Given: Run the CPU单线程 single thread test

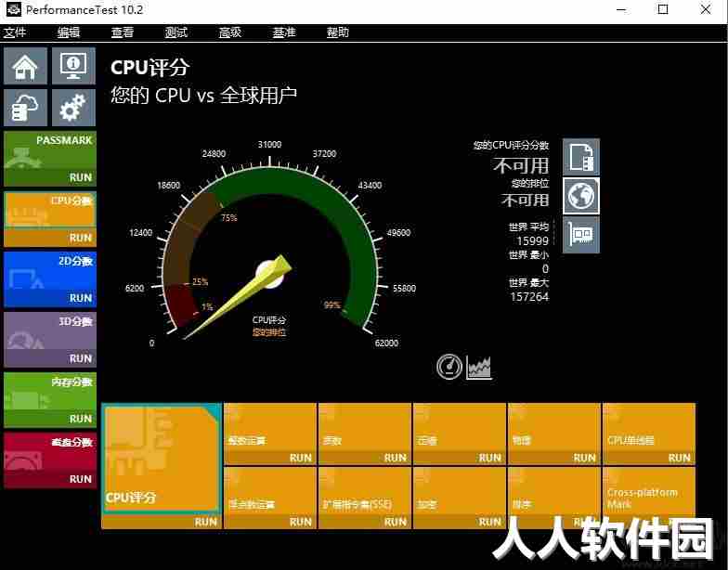Looking at the screenshot, I should point(680,459).
